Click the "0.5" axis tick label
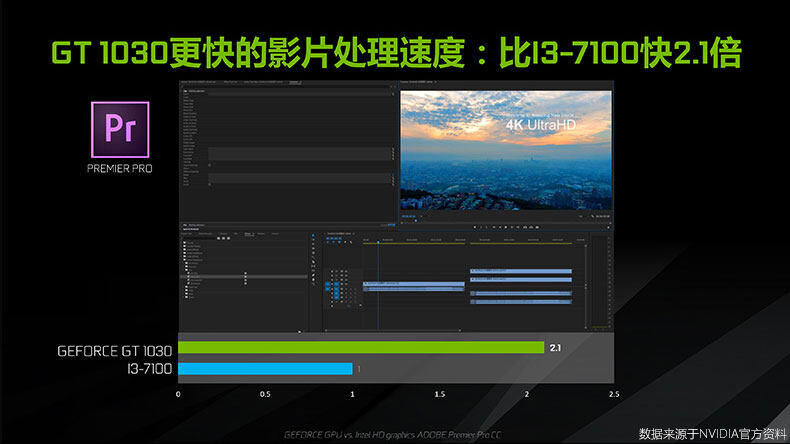The height and width of the screenshot is (444, 790). point(265,394)
